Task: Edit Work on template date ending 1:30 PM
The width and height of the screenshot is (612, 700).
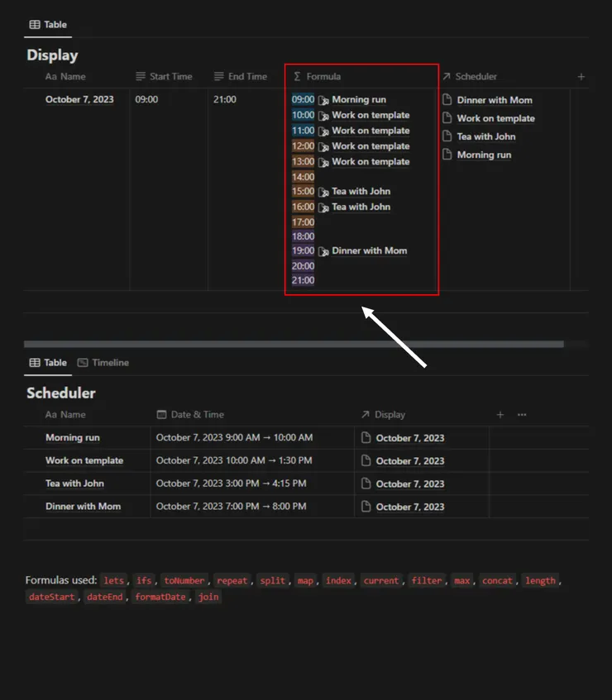Action: 233,460
